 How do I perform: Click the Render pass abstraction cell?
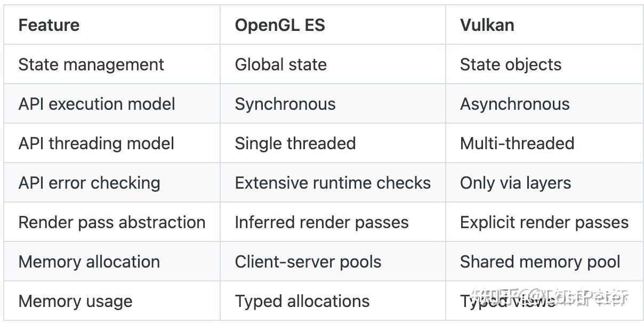[112, 222]
